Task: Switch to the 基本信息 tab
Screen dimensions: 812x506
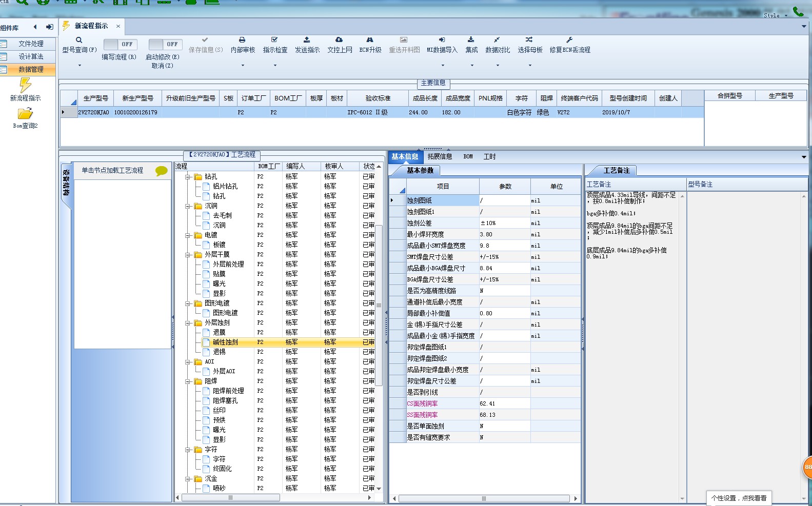Action: pos(405,157)
